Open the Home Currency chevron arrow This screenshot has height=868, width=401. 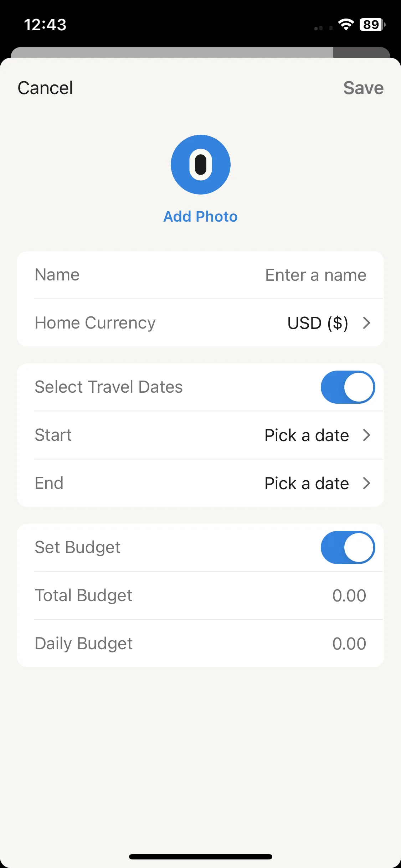pos(366,323)
